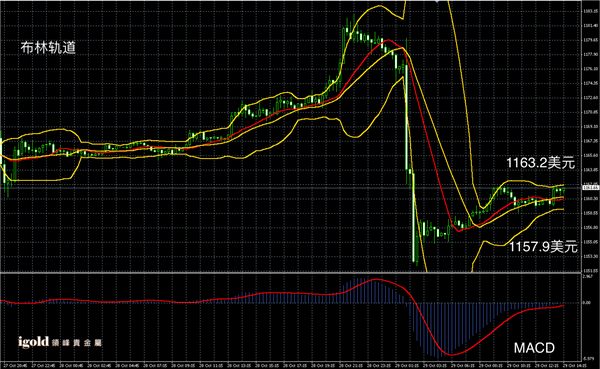
Task: Click the divider between price and MACD panels
Action: click(x=291, y=273)
